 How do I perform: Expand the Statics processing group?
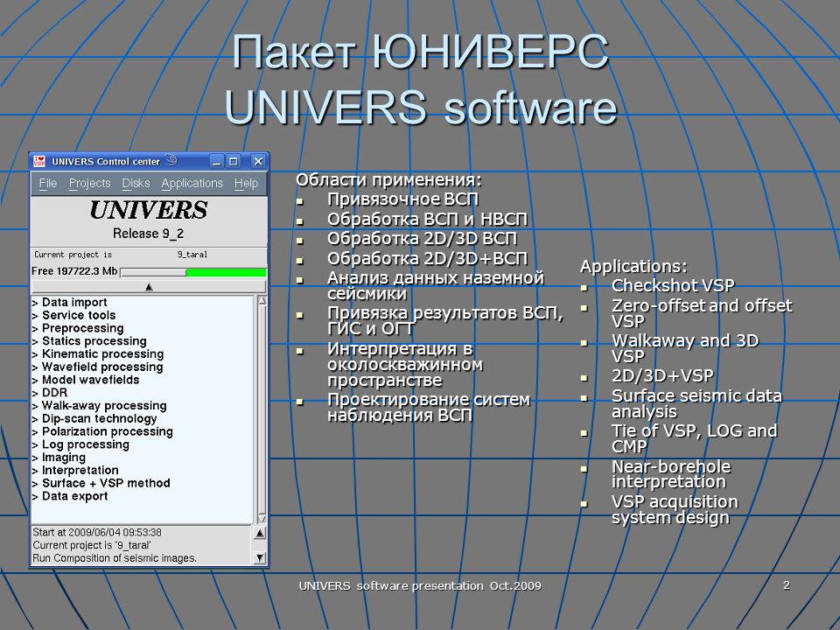[x=89, y=341]
